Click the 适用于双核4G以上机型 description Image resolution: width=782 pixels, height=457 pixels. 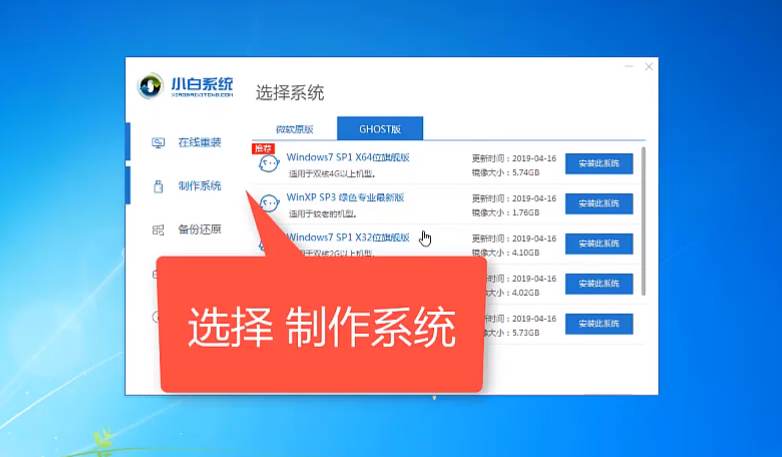pyautogui.click(x=332, y=174)
